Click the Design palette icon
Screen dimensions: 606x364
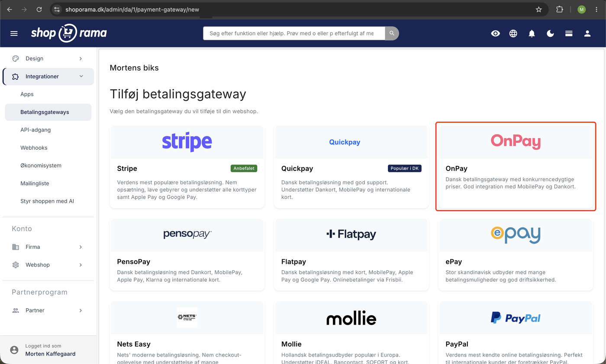[16, 58]
